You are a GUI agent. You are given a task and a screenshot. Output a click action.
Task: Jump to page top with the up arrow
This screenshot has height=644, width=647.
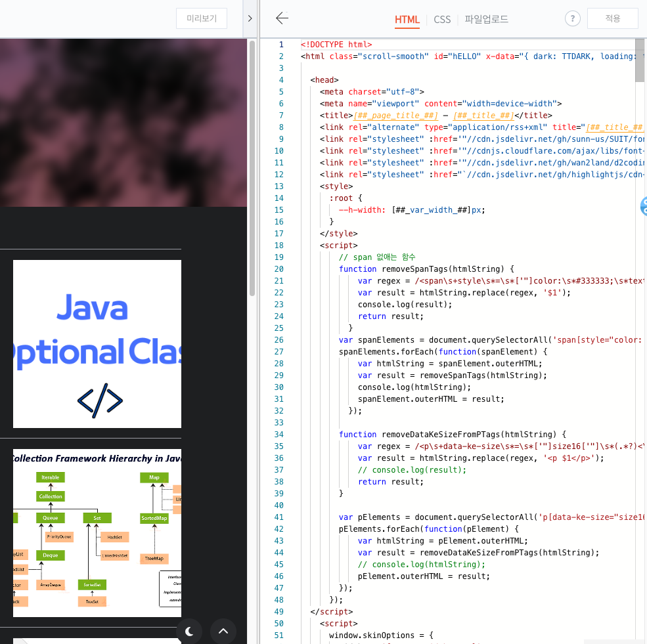[x=223, y=631]
